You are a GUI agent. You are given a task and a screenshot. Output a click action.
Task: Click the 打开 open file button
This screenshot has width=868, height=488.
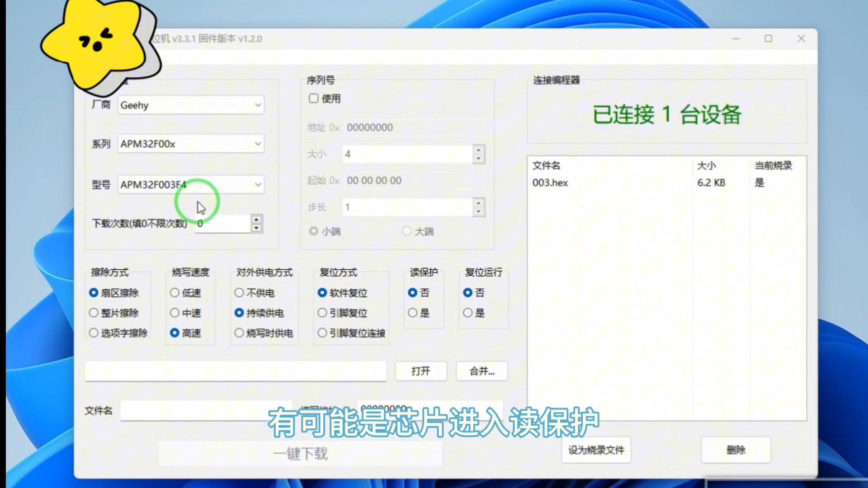click(x=421, y=371)
